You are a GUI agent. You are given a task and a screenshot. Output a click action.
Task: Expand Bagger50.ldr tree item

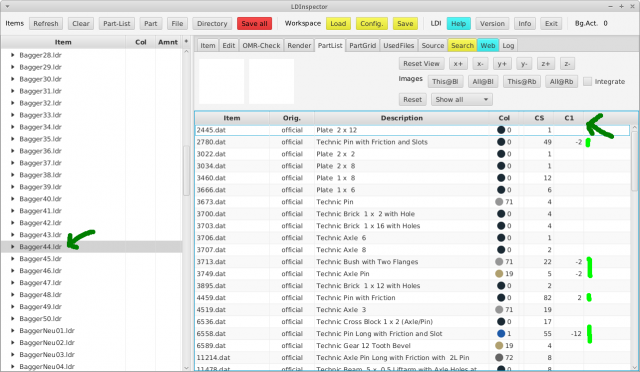(x=13, y=319)
